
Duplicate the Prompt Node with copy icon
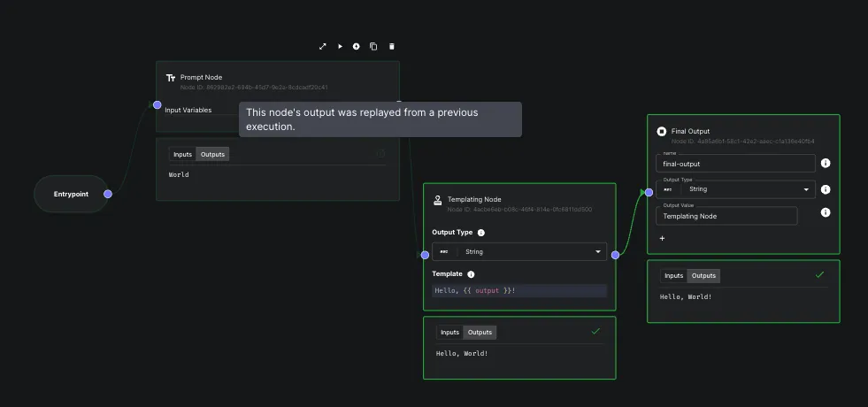[373, 47]
